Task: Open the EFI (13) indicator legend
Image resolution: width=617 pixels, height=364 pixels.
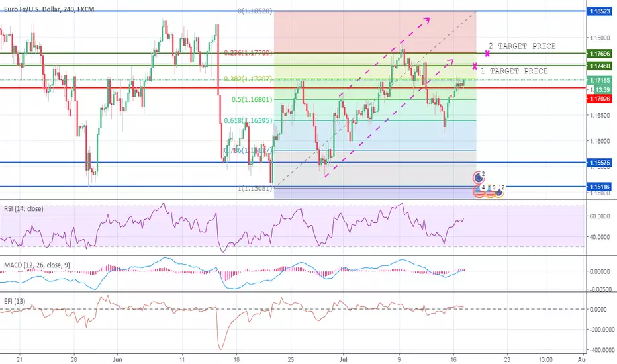Action: pyautogui.click(x=15, y=301)
